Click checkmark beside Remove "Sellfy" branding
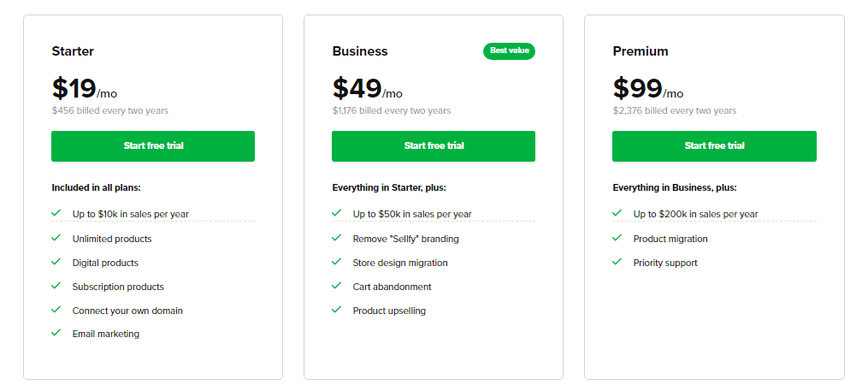This screenshot has width=868, height=391. 337,238
